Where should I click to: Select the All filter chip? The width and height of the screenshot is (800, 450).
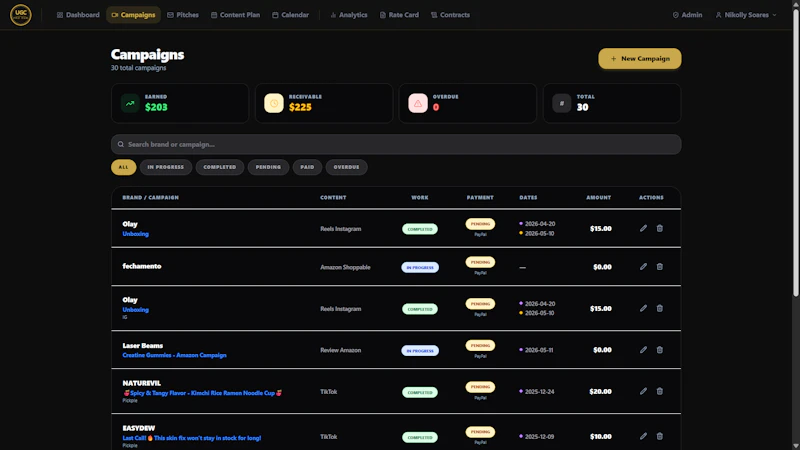123,167
